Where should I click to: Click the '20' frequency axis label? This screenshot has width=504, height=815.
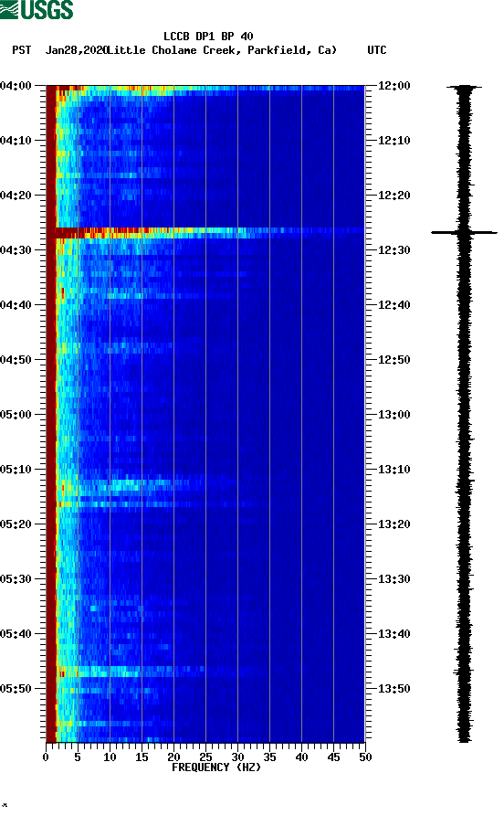[173, 757]
